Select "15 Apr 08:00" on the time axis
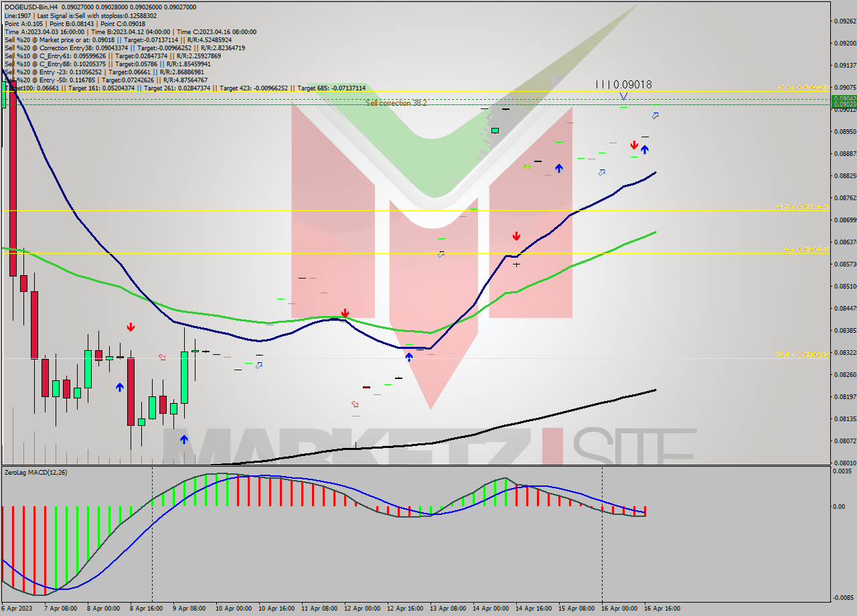Viewport: 857px width, 616px height. (x=576, y=609)
